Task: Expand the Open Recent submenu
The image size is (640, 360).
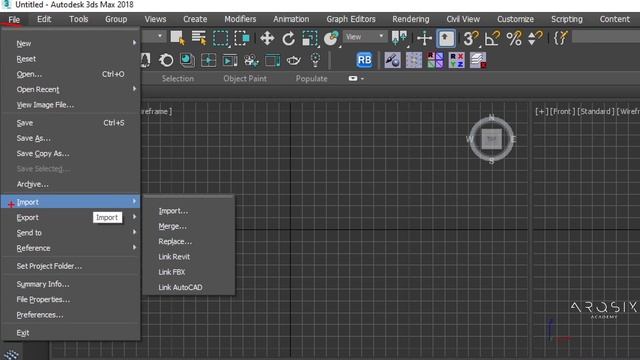Action: (x=134, y=89)
